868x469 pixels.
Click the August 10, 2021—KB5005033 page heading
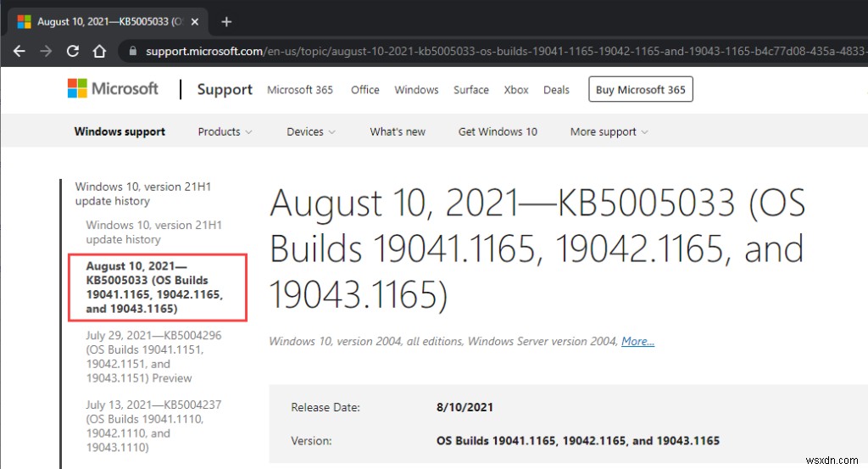click(537, 248)
